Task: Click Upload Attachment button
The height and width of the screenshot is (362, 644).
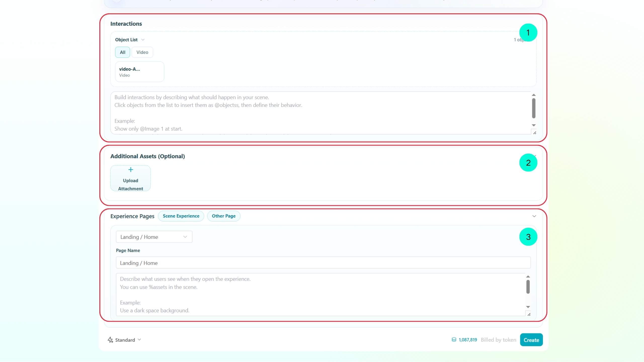Action: tap(131, 178)
